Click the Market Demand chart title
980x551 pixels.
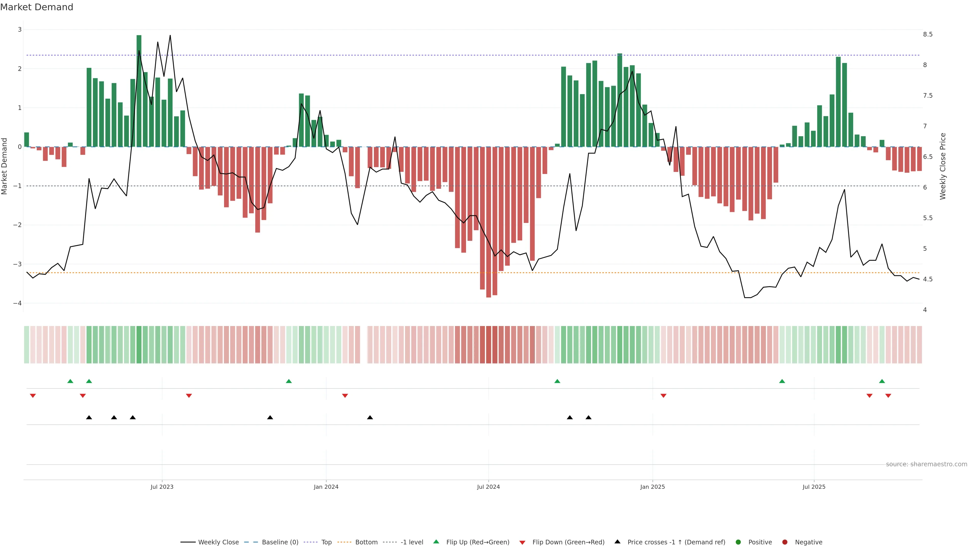(36, 7)
